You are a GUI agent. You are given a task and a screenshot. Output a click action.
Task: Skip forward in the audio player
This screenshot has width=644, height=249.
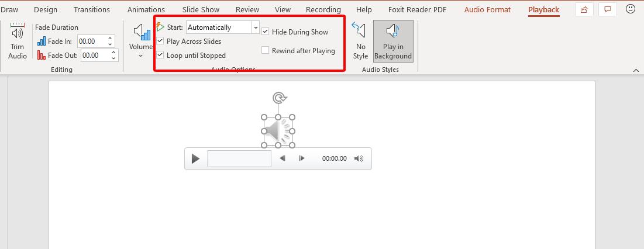click(x=302, y=158)
